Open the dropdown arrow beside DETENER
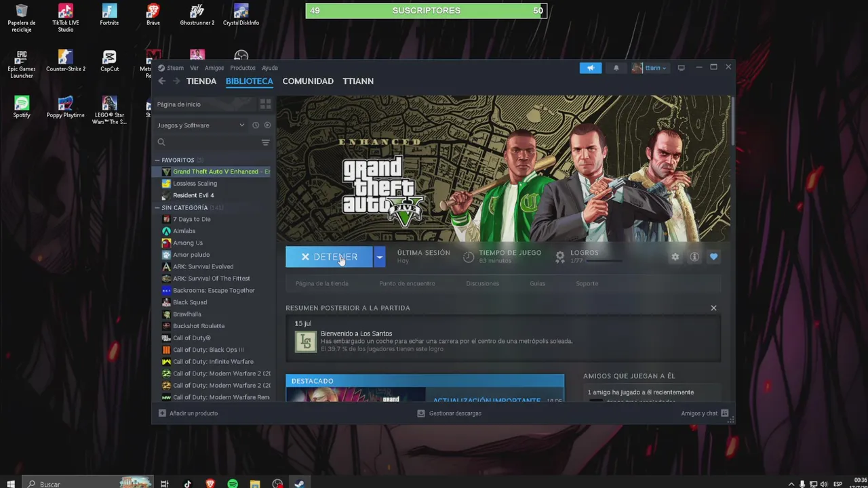The width and height of the screenshot is (868, 488). pyautogui.click(x=380, y=257)
